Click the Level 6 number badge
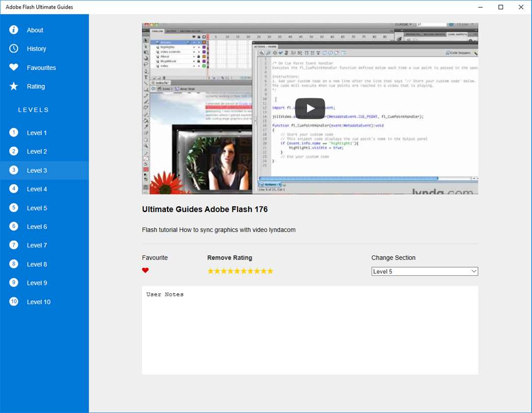532x413 pixels. click(x=14, y=226)
